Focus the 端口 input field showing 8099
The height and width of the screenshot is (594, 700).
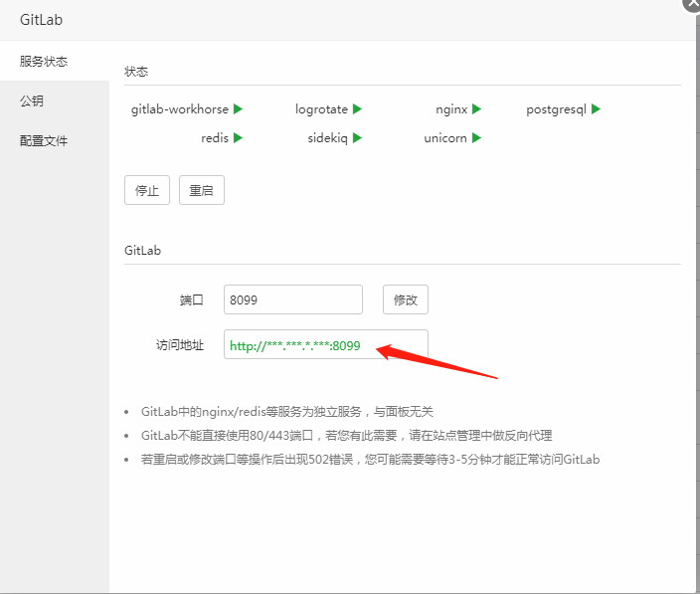293,299
